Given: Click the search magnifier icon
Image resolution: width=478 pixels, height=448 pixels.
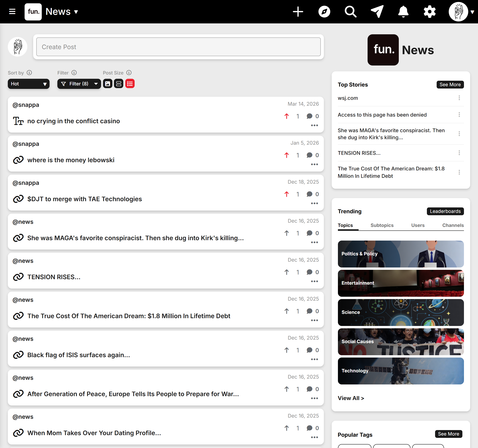Looking at the screenshot, I should [x=350, y=12].
